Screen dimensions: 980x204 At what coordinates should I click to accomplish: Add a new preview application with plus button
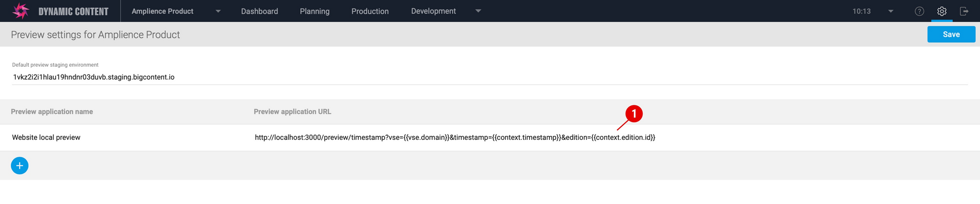coord(20,166)
